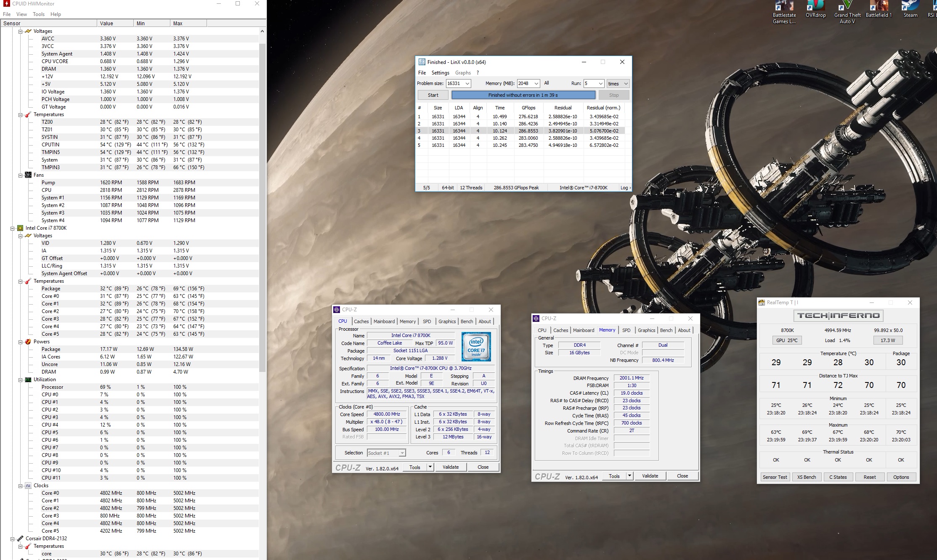Click the Intel Core i7 logo in CPU-Z
This screenshot has width=937, height=560.
point(476,347)
